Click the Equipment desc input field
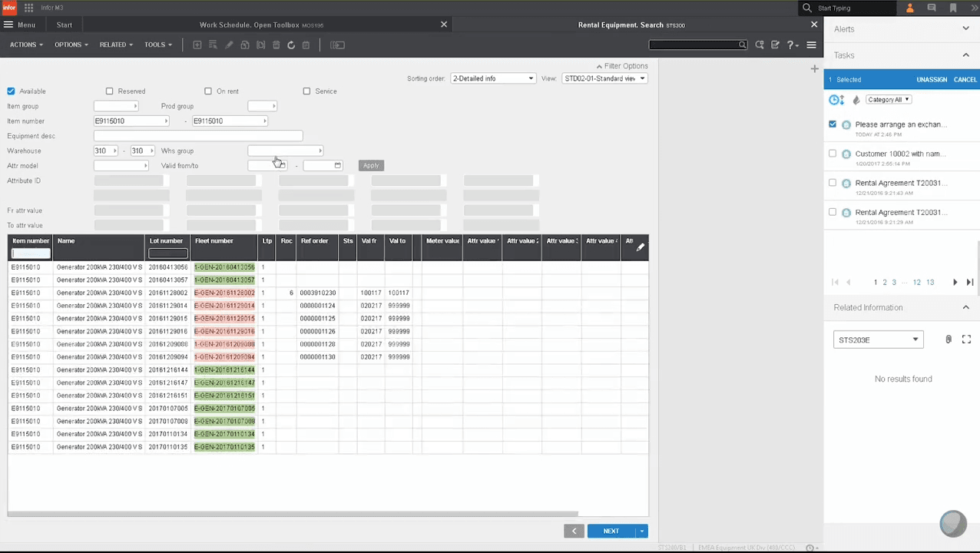This screenshot has width=980, height=553. pyautogui.click(x=198, y=136)
